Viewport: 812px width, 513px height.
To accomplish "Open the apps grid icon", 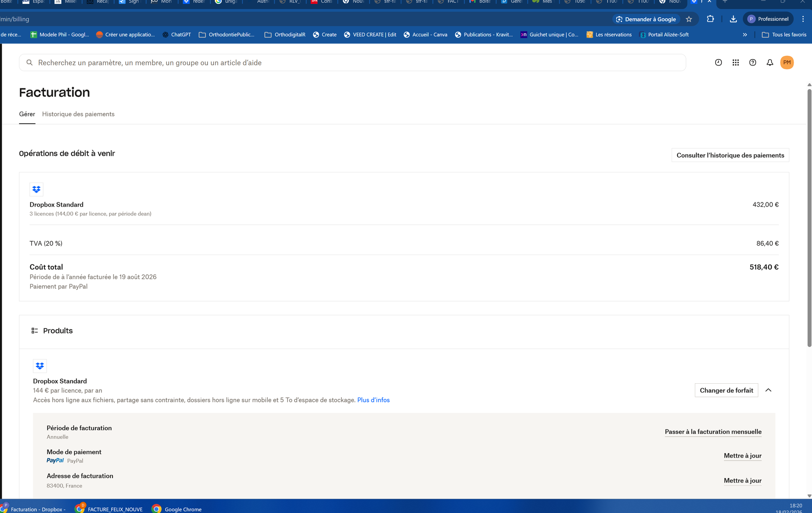I will (735, 63).
